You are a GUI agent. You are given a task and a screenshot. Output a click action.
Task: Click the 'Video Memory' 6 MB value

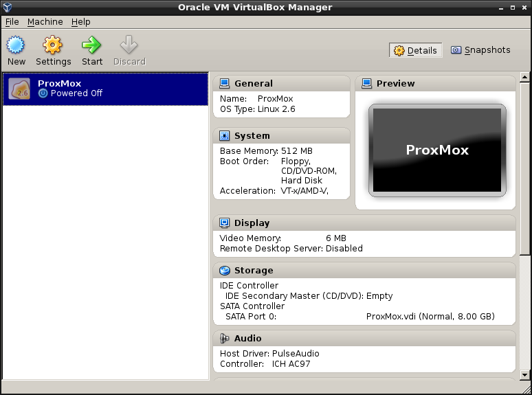[x=336, y=238]
